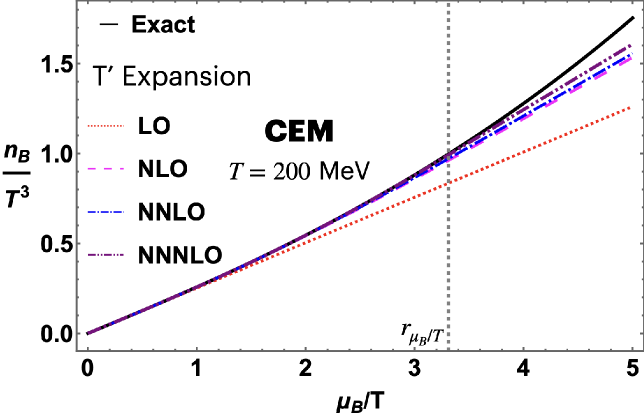
Task: Click the 'T = 200 MeV' annotation
Action: click(299, 171)
